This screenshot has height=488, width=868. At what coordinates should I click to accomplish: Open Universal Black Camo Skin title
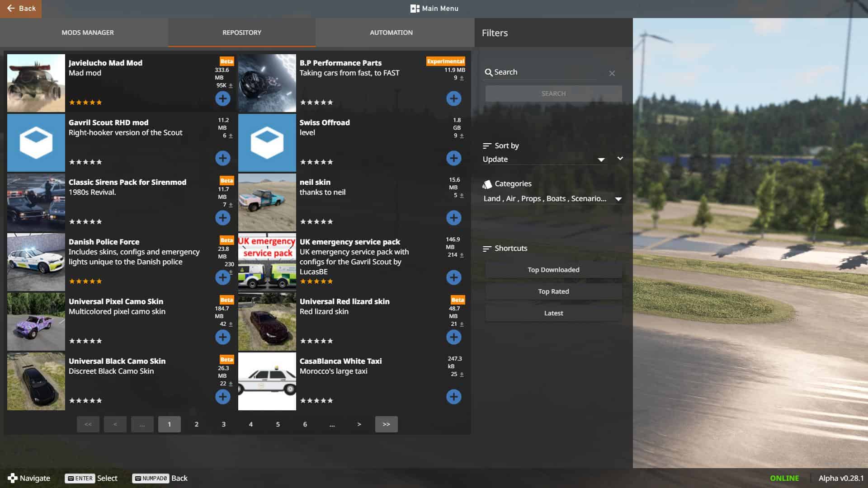(x=117, y=361)
